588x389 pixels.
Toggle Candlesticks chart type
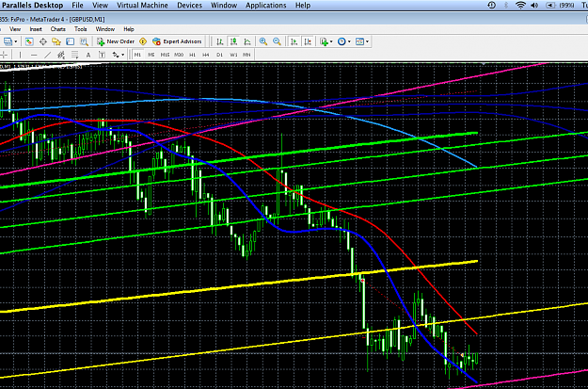233,41
